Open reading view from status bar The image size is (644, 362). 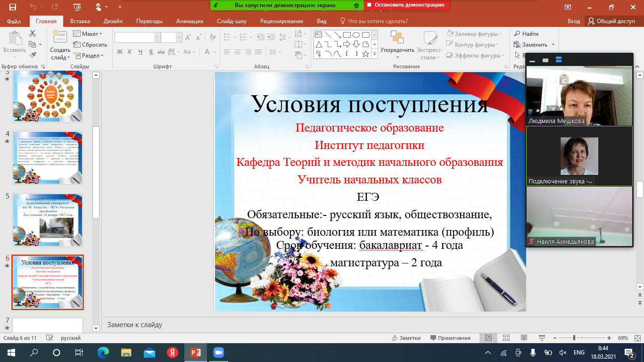[x=523, y=338]
